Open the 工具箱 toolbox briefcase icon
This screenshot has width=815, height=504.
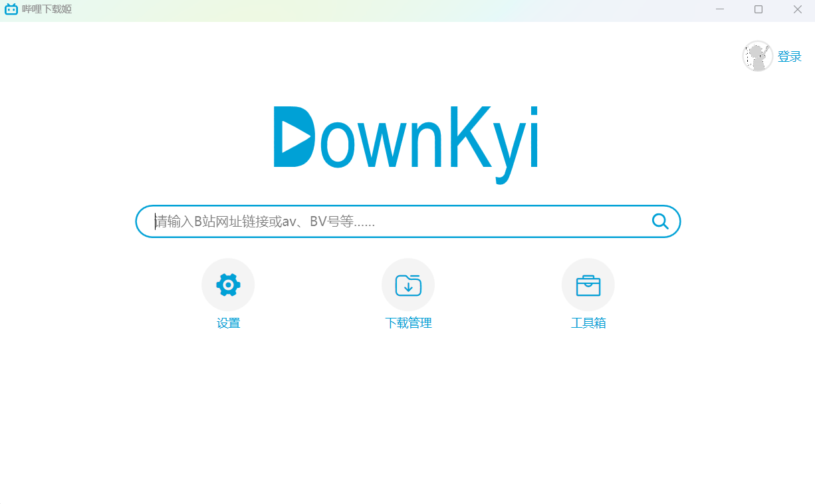(x=588, y=284)
